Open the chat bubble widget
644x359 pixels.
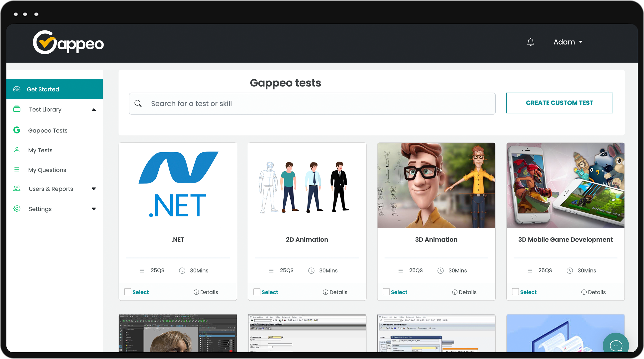pyautogui.click(x=616, y=346)
